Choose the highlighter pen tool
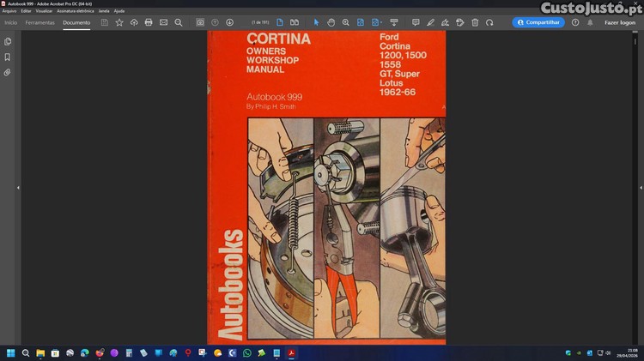Viewport: 644px width, 361px height. [431, 22]
